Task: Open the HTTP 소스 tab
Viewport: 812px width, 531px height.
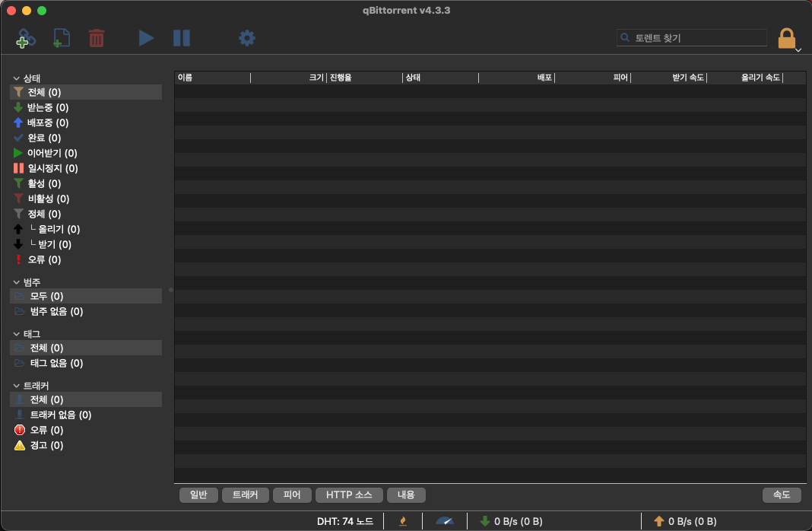Action: point(349,495)
